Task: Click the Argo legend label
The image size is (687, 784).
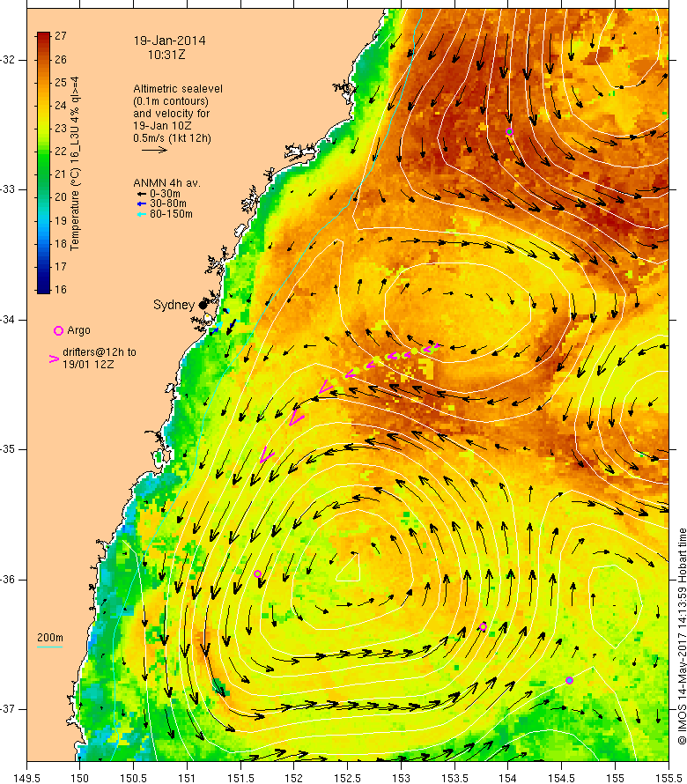Action: (78, 330)
